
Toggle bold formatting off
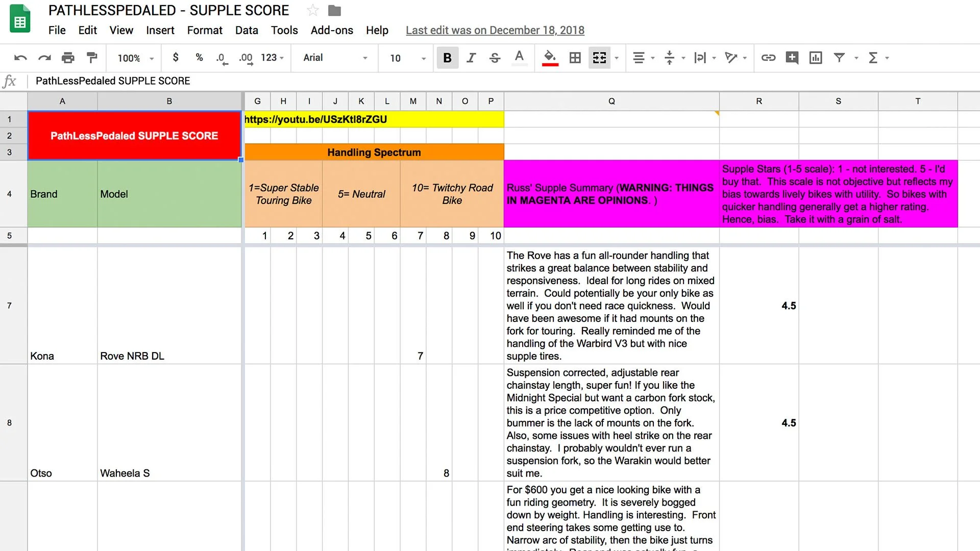pyautogui.click(x=447, y=58)
